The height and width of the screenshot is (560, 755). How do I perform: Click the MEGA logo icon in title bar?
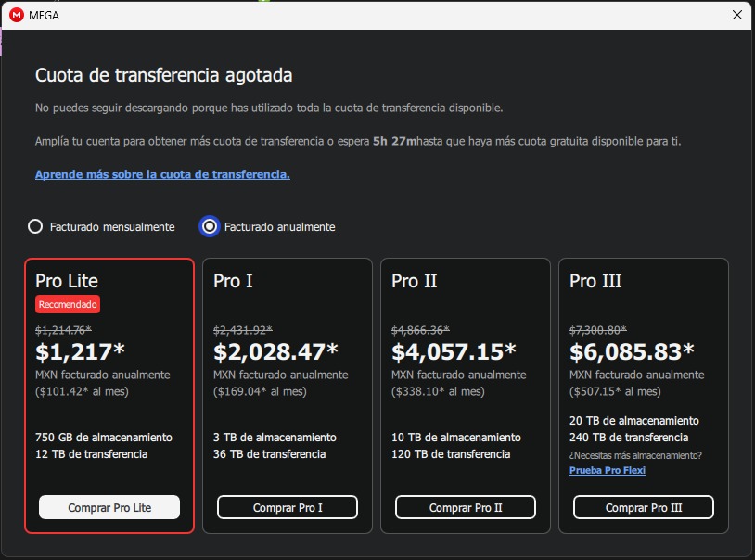[x=17, y=15]
